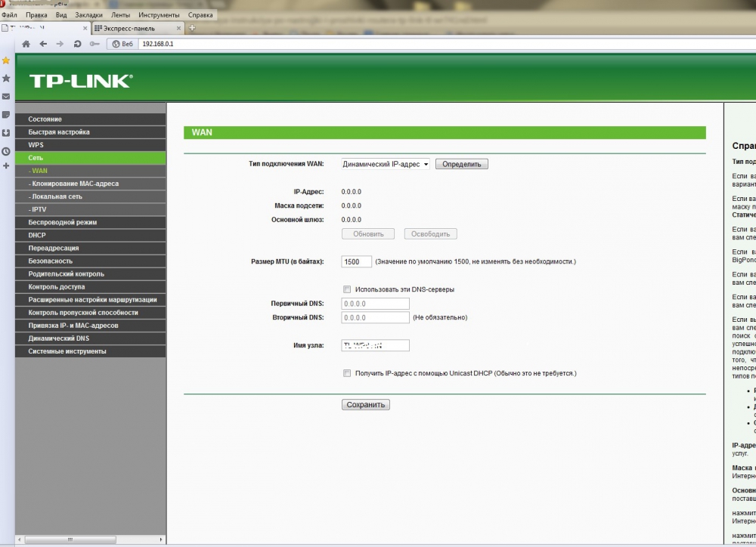756x547 pixels.
Task: Click the Home icon in browser toolbar
Action: pyautogui.click(x=26, y=44)
